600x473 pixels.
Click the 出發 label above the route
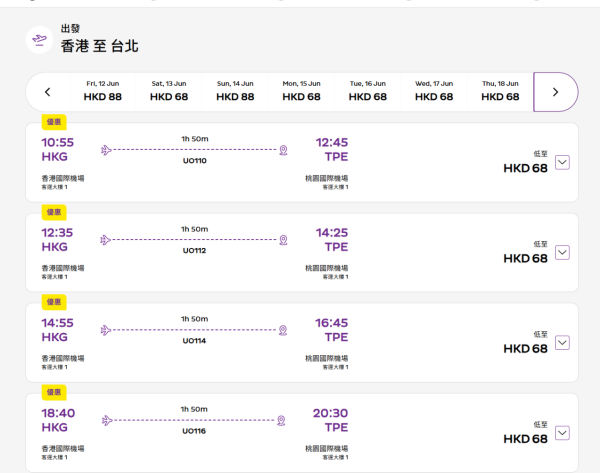70,29
